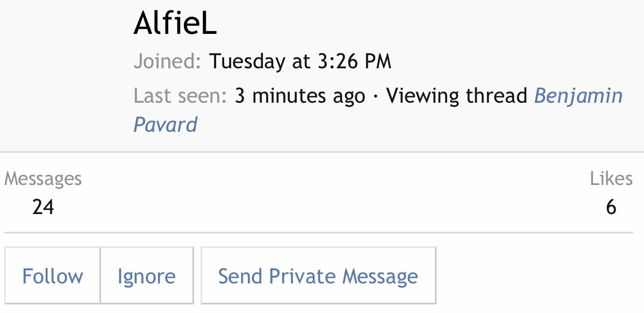644x313 pixels.
Task: Click the join date Tuesday at 3:26 PM
Action: (300, 61)
